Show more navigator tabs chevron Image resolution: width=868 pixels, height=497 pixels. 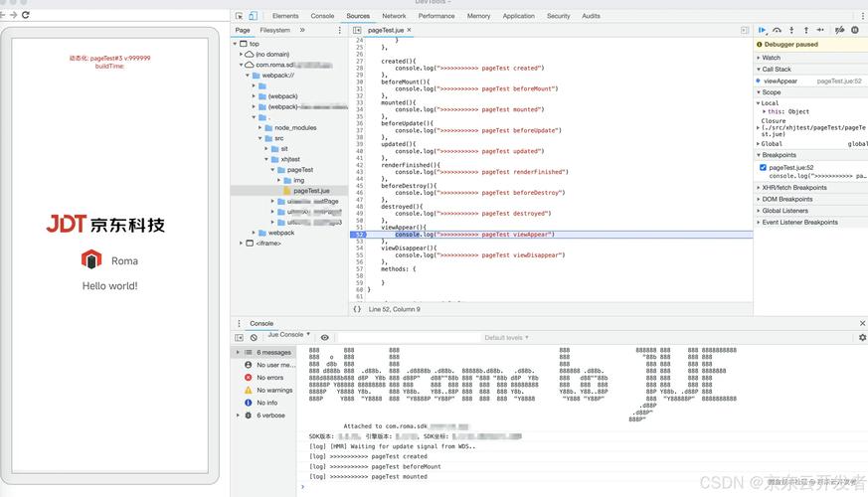coord(302,30)
